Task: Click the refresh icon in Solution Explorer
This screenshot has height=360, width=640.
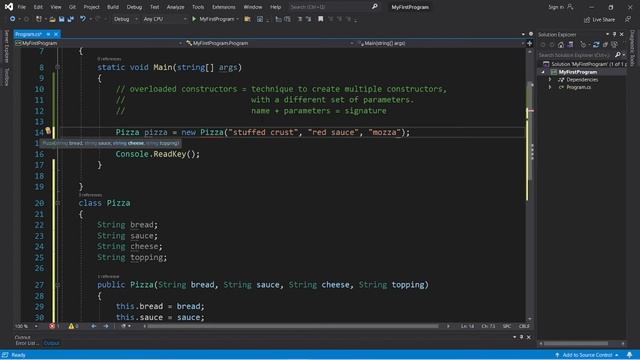Action: (596, 45)
